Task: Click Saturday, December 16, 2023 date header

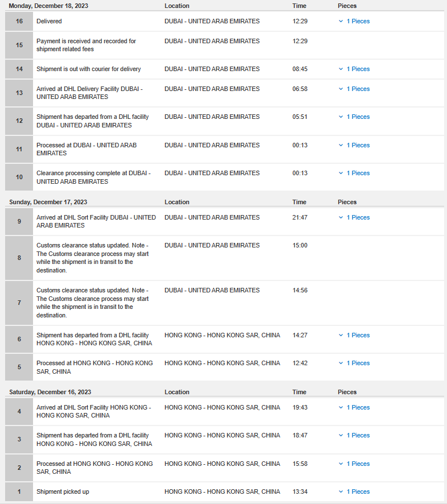Action: point(50,392)
